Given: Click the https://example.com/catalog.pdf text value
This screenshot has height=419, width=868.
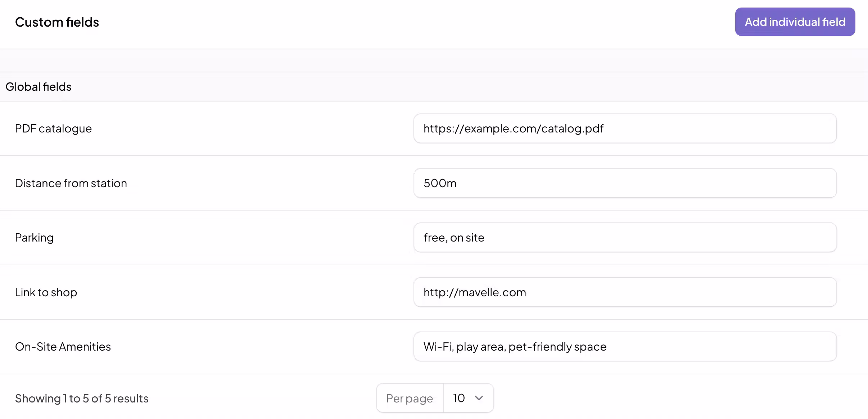Looking at the screenshot, I should coord(513,129).
